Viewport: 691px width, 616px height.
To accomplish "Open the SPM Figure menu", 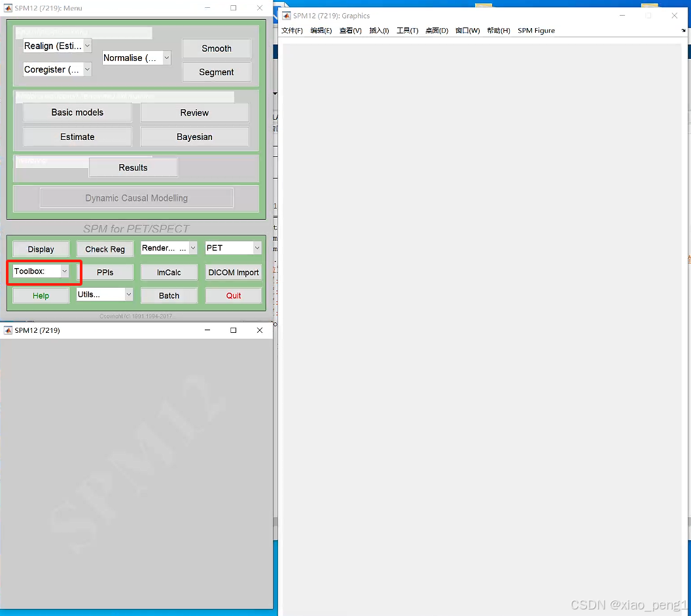I will tap(536, 30).
